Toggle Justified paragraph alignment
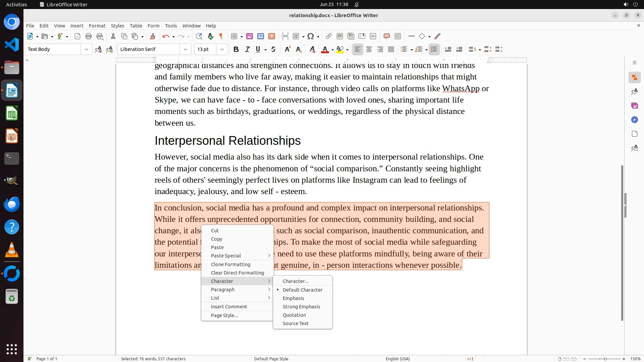This screenshot has width=644, height=362. coord(391,50)
